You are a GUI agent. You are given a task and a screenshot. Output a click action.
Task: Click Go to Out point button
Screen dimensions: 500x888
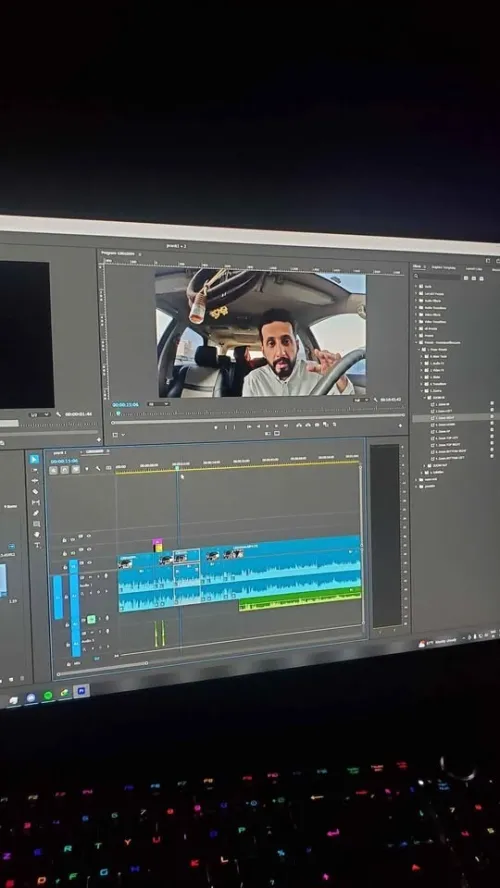(x=286, y=426)
